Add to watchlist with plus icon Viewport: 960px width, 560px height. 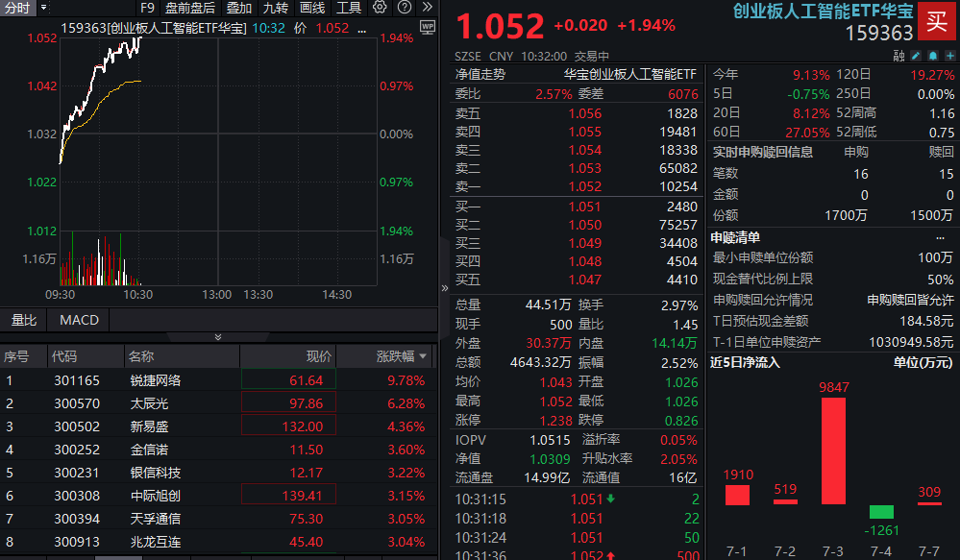point(950,56)
